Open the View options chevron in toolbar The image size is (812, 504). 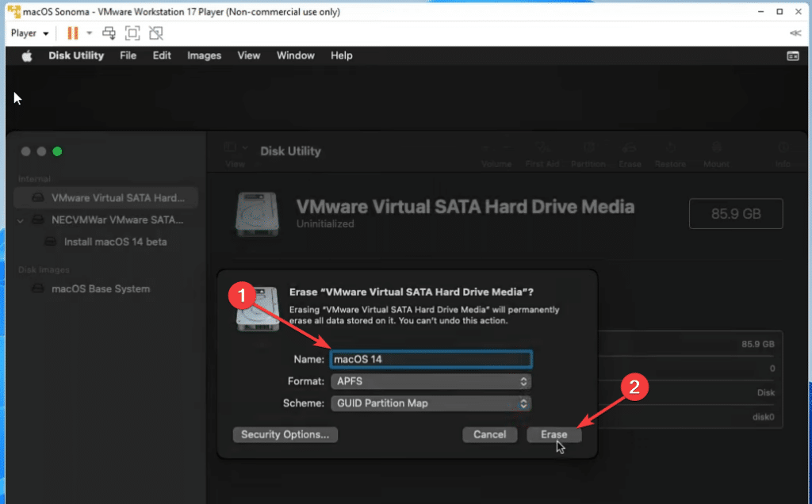(245, 148)
